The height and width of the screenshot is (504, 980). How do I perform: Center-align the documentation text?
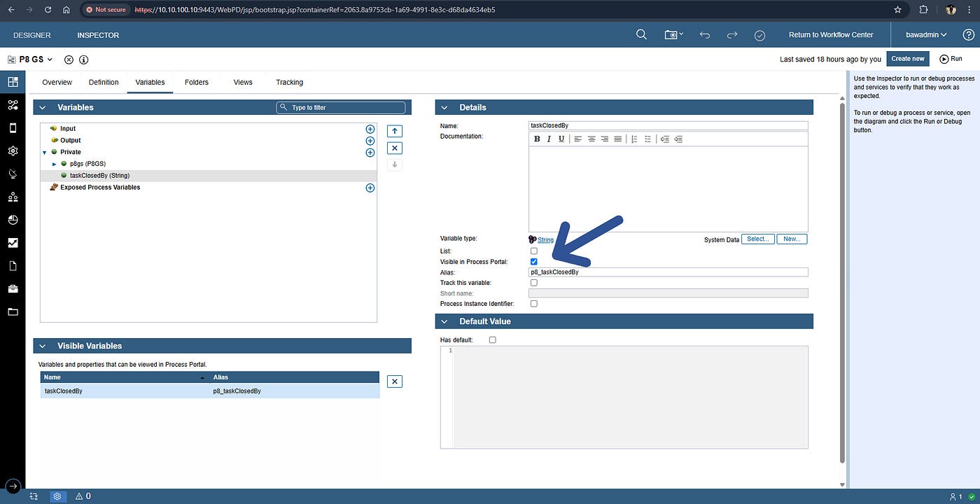591,139
